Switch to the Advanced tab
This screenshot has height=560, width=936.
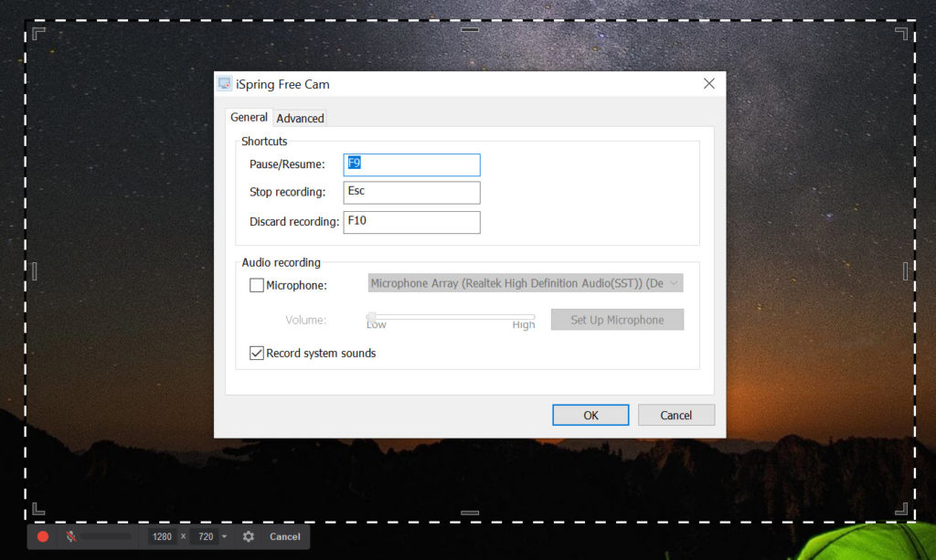click(300, 118)
